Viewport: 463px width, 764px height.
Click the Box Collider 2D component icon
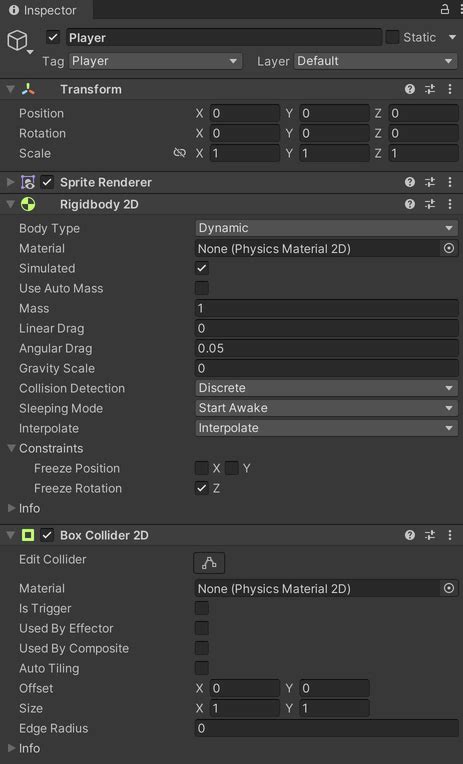click(28, 535)
